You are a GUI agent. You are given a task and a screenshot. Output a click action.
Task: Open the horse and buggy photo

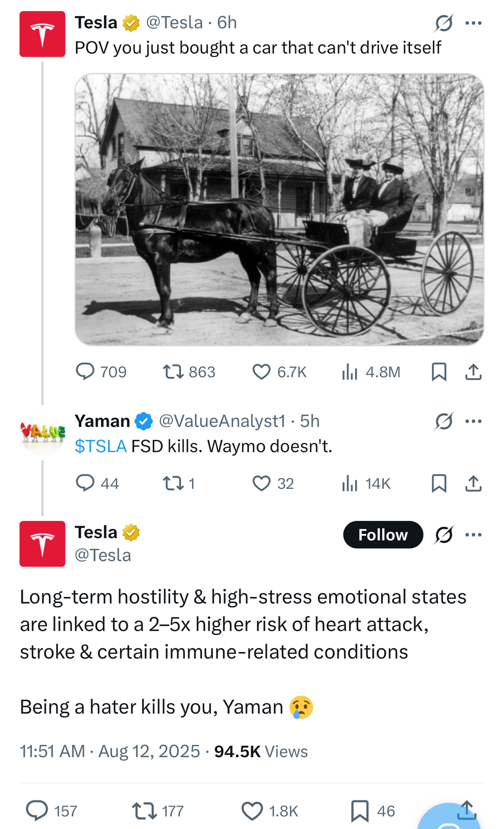click(x=279, y=210)
